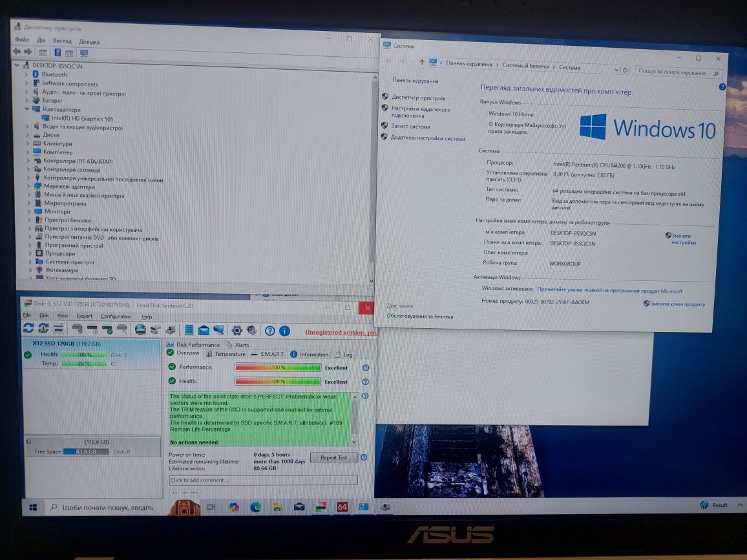Click the 'Unregistered version' red link
Screen dimensions: 747x560
click(341, 333)
